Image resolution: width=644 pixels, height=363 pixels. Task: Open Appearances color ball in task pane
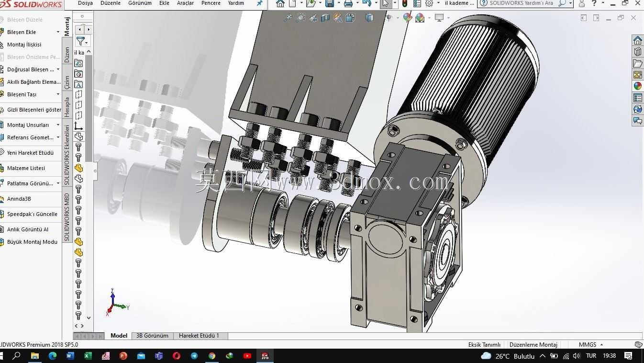pos(637,86)
